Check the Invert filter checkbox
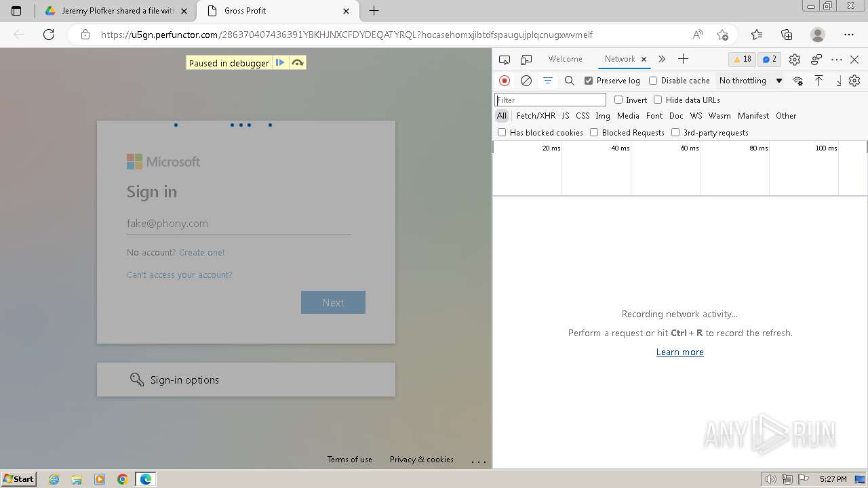The width and height of the screenshot is (868, 488). (618, 100)
